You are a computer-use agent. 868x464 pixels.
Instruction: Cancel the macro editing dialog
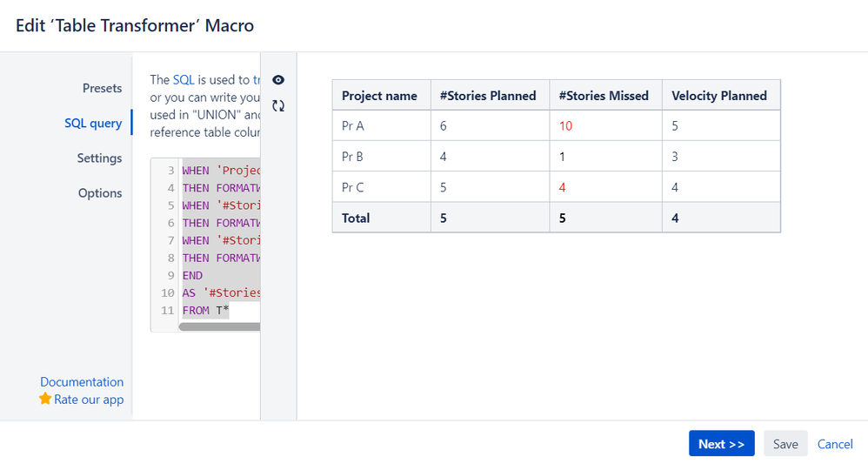click(x=835, y=444)
